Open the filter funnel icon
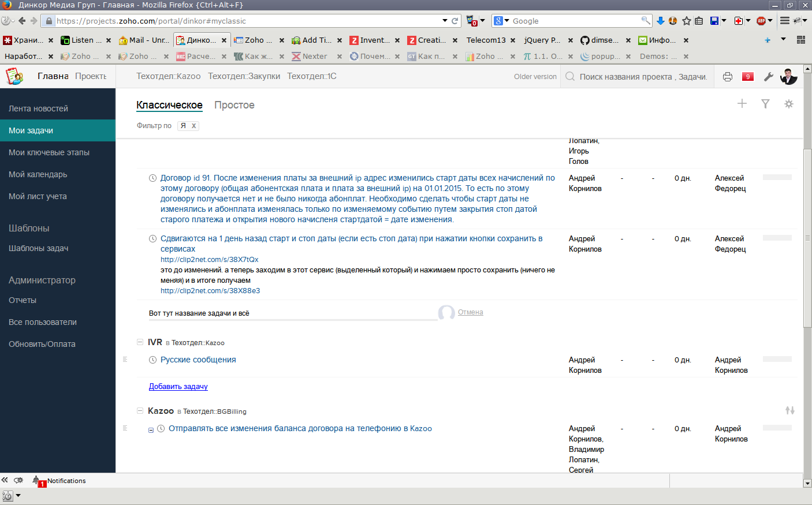 click(x=765, y=104)
